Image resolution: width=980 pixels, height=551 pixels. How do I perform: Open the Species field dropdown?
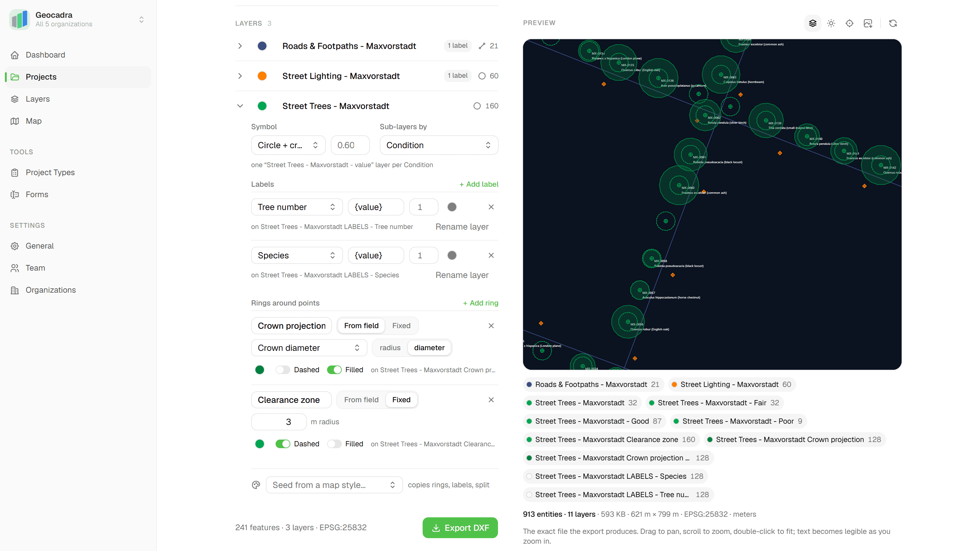point(297,255)
